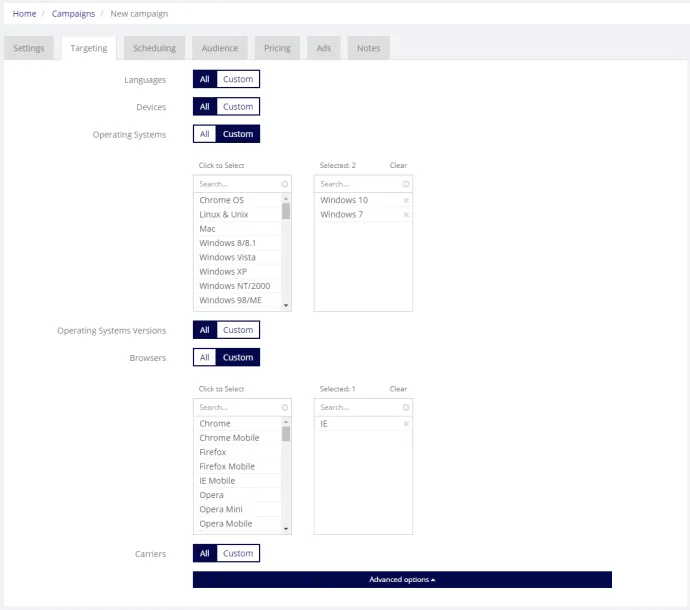This screenshot has height=610, width=690.
Task: Clear the available browsers search field icon
Action: click(285, 408)
